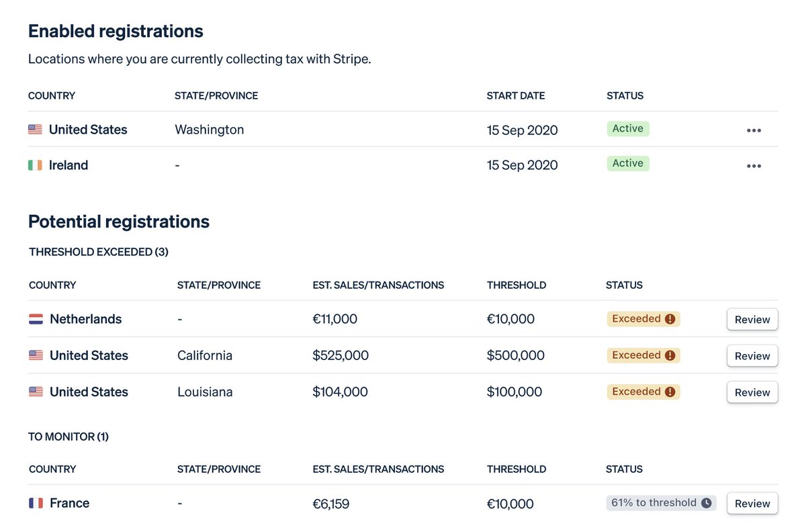The image size is (806, 532).
Task: Review the Netherlands registration
Action: click(x=752, y=320)
